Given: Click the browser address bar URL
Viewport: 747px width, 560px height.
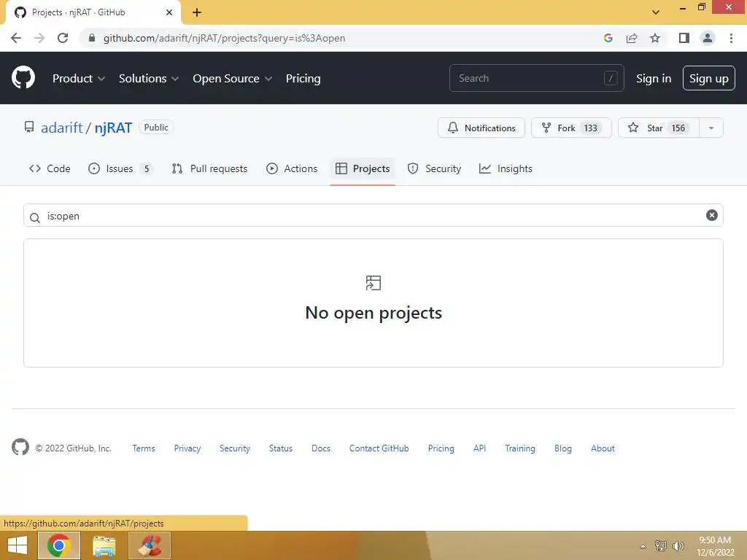Looking at the screenshot, I should coord(224,38).
